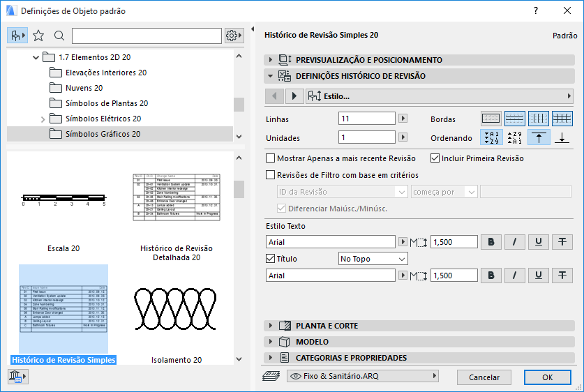Image resolution: width=584 pixels, height=392 pixels.
Task: Select vertical lines border style
Action: click(539, 119)
